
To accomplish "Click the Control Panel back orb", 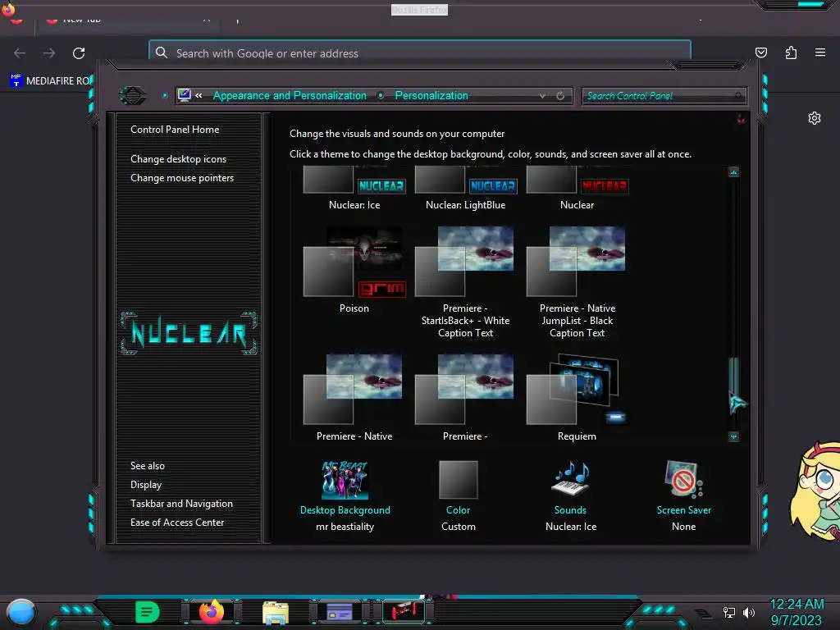I will (x=133, y=96).
